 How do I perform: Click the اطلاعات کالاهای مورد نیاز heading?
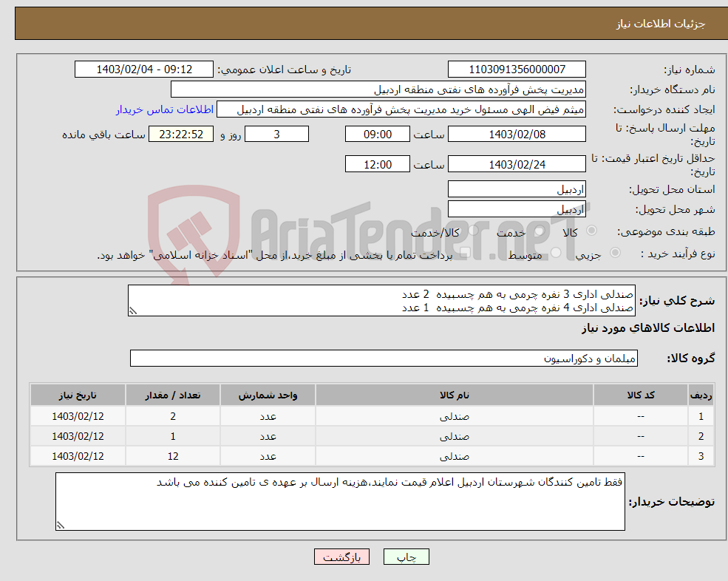click(x=648, y=328)
